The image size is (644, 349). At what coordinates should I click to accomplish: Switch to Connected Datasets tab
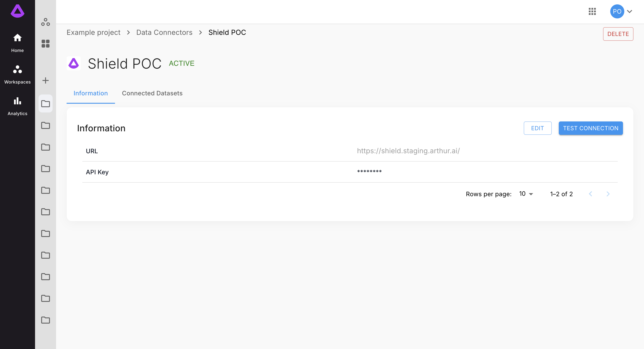152,93
